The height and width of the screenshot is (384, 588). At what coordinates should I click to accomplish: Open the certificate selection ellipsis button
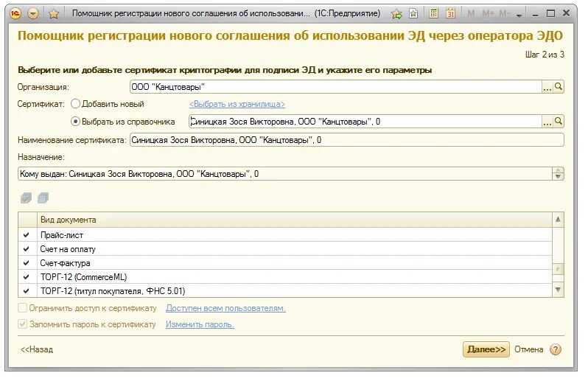(547, 122)
